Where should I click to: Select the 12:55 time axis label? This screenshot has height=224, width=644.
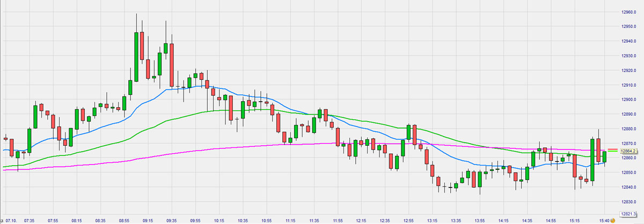coord(408,220)
